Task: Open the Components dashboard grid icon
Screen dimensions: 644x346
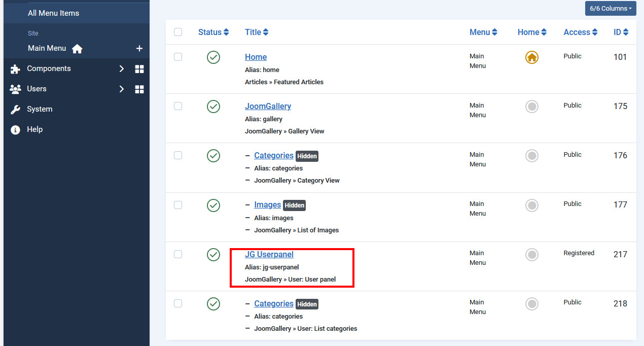Action: [x=139, y=69]
